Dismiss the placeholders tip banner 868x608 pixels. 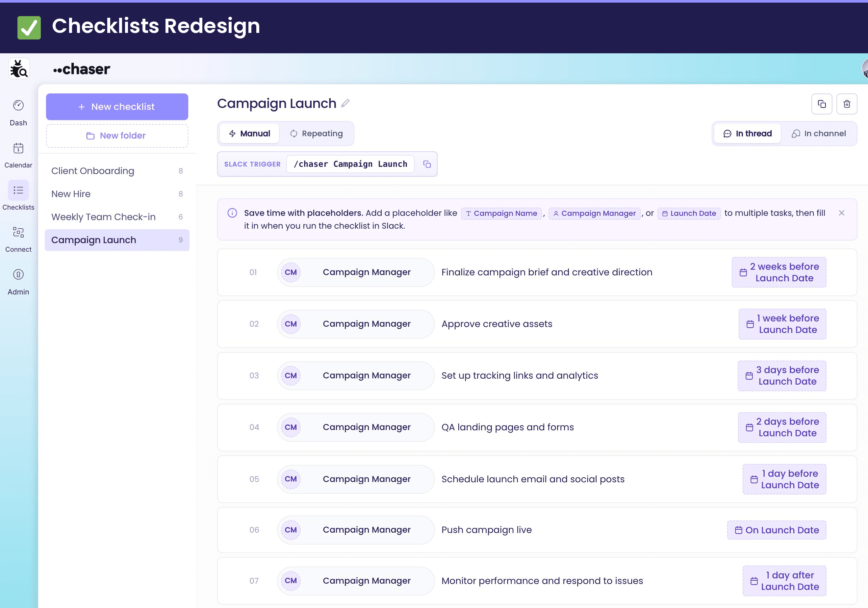841,213
